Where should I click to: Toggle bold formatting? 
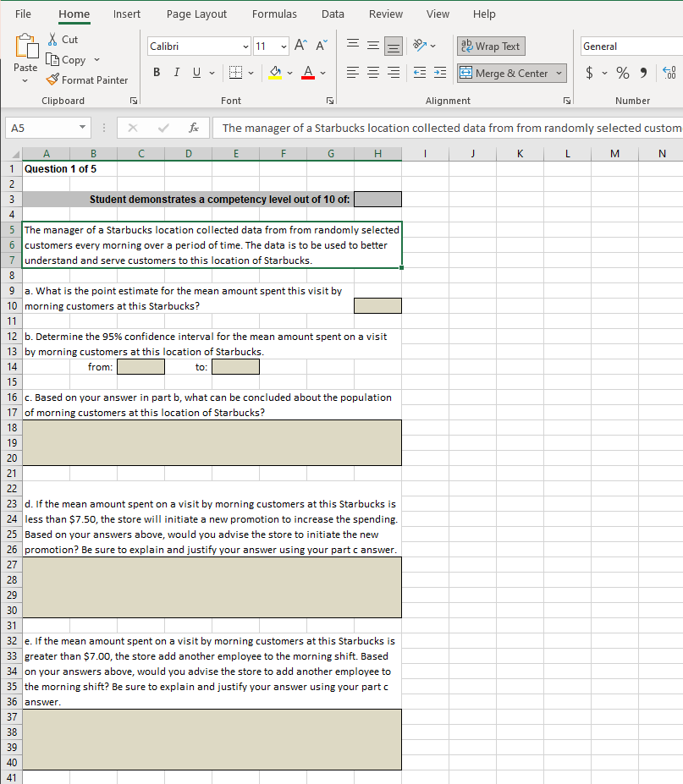click(x=156, y=73)
